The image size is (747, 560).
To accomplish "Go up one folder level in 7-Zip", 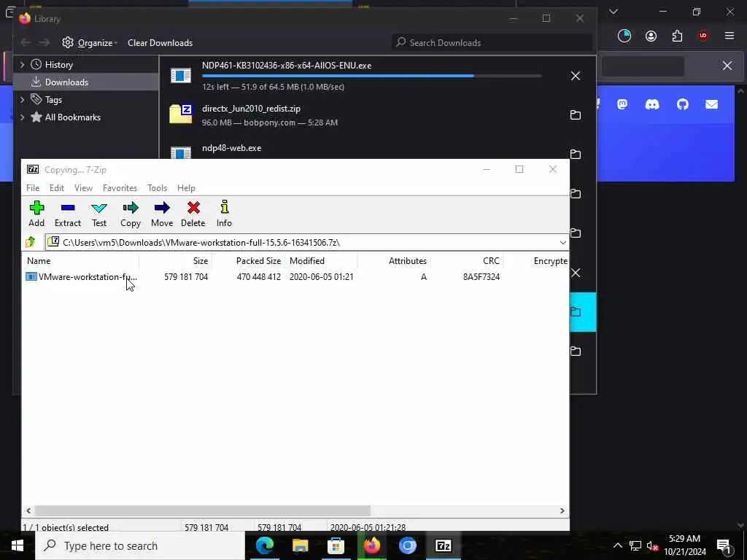I will pyautogui.click(x=31, y=242).
